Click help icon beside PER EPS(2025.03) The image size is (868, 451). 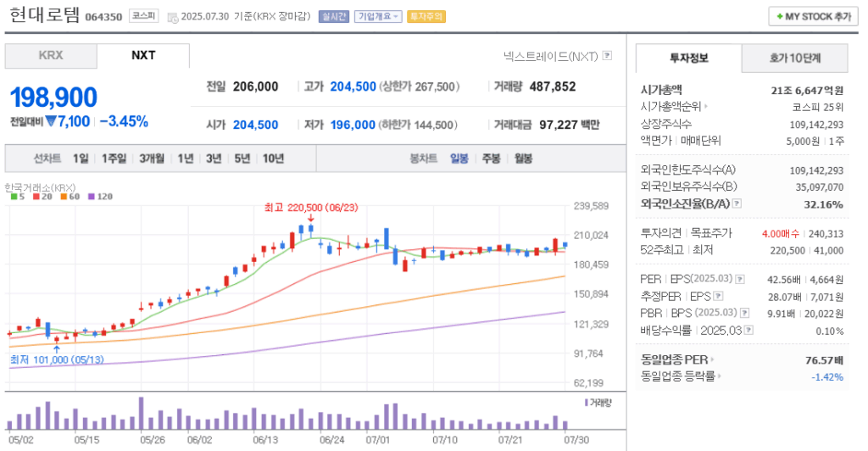tap(740, 280)
